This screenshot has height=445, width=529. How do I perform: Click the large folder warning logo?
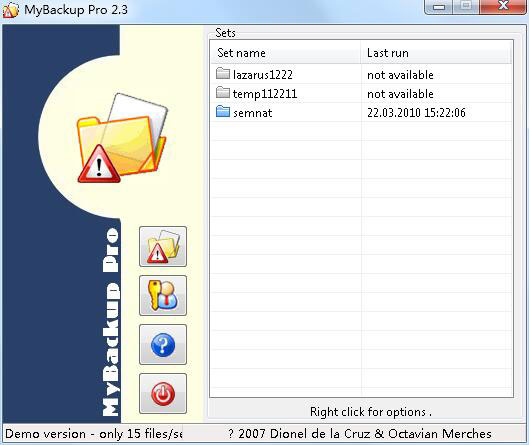[x=122, y=138]
